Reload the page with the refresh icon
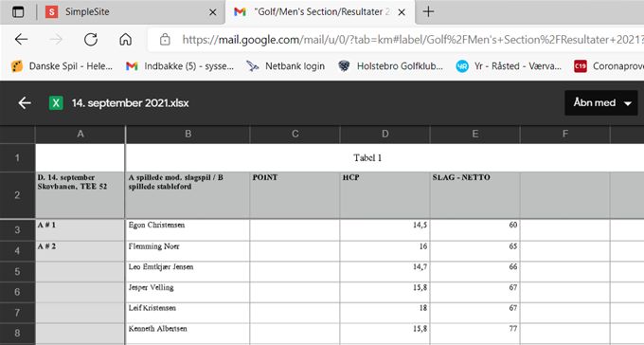Image resolution: width=644 pixels, height=345 pixels. 90,40
